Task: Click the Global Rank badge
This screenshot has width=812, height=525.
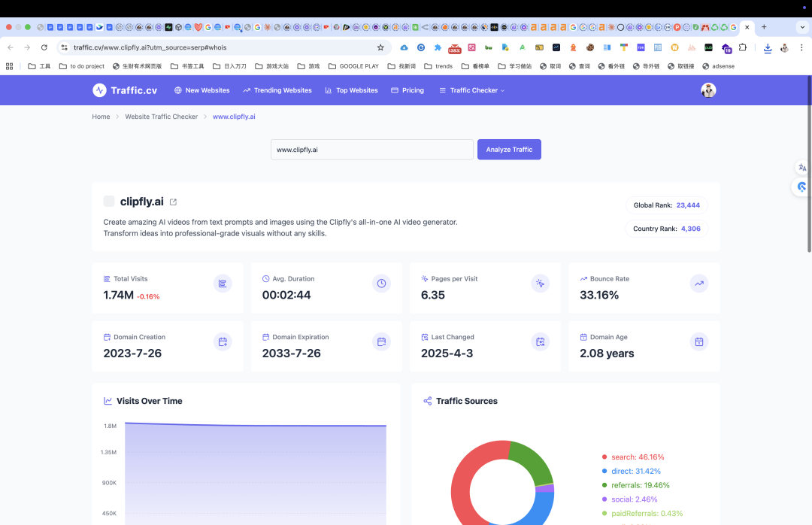Action: pyautogui.click(x=666, y=205)
